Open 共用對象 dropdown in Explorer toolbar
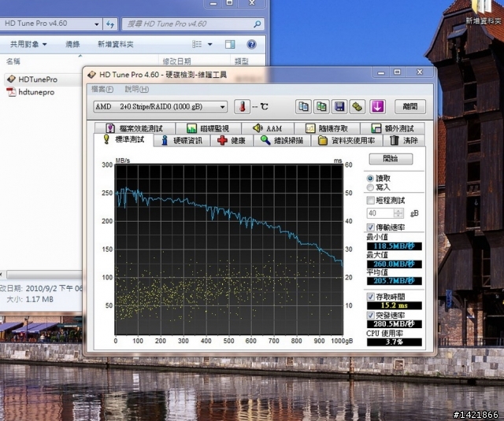Image resolution: width=504 pixels, height=421 pixels. point(28,44)
